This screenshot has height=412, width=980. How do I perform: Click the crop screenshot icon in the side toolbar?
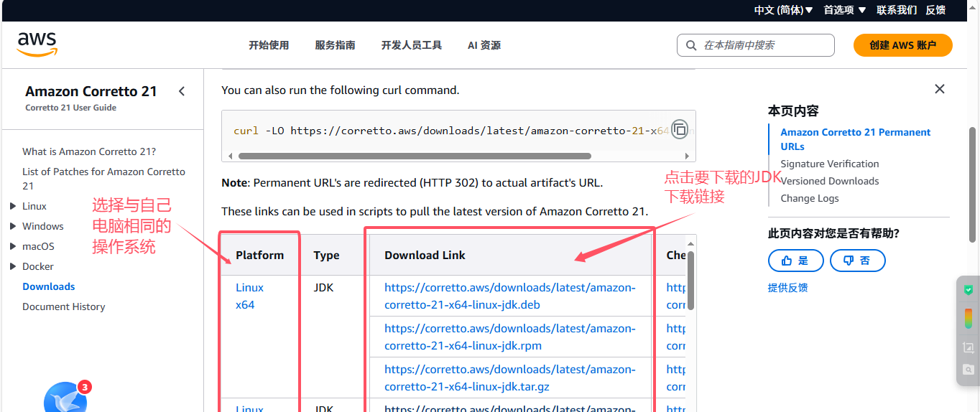pyautogui.click(x=968, y=347)
